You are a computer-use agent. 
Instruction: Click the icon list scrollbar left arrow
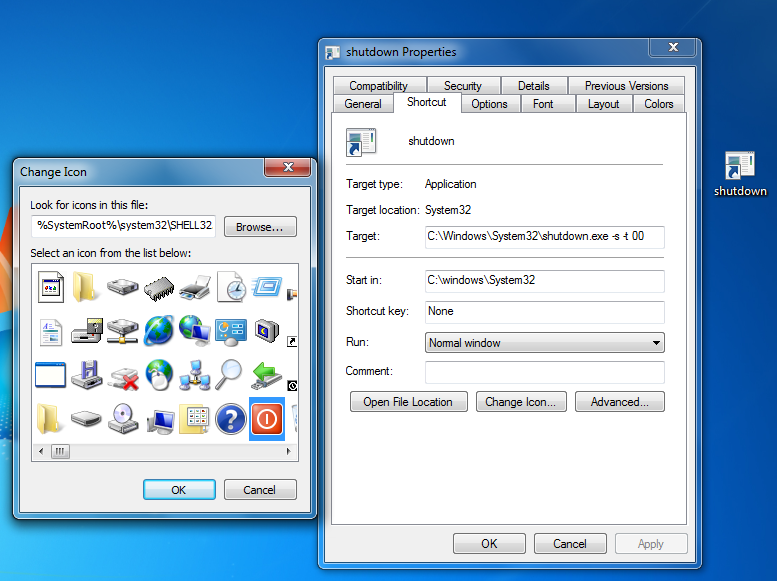pos(41,451)
